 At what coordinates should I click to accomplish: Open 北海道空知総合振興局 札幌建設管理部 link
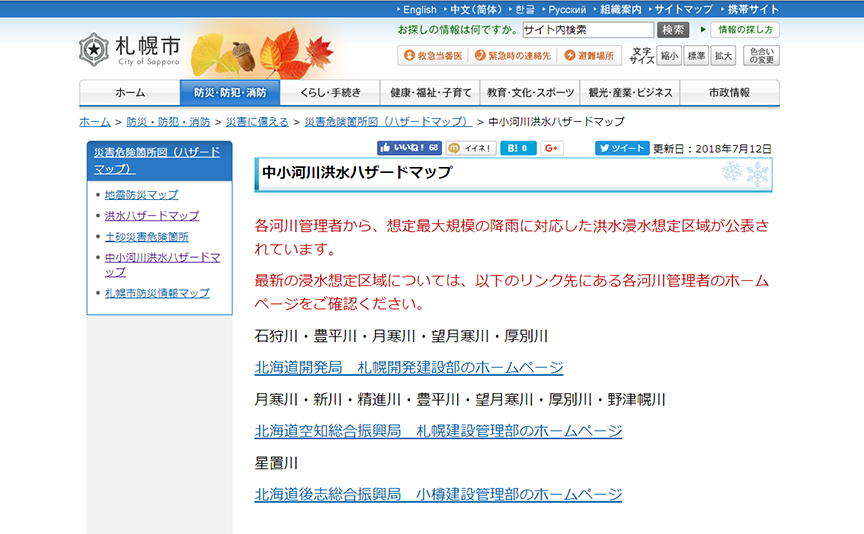(x=438, y=431)
